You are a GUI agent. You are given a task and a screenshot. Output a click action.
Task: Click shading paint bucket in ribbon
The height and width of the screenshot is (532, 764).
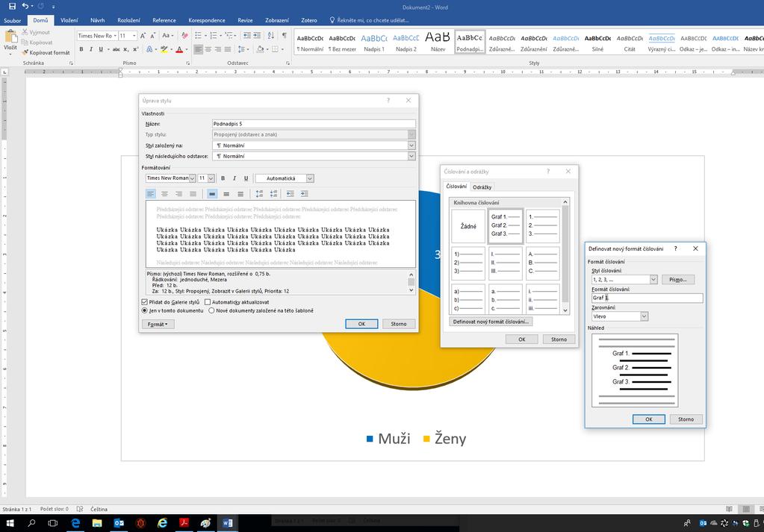tap(260, 49)
